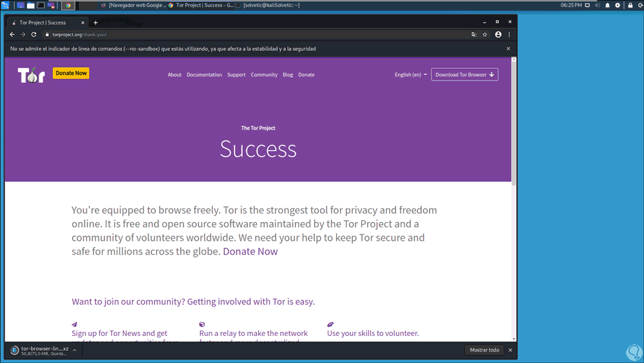Open the notifications bell in panel

(607, 5)
